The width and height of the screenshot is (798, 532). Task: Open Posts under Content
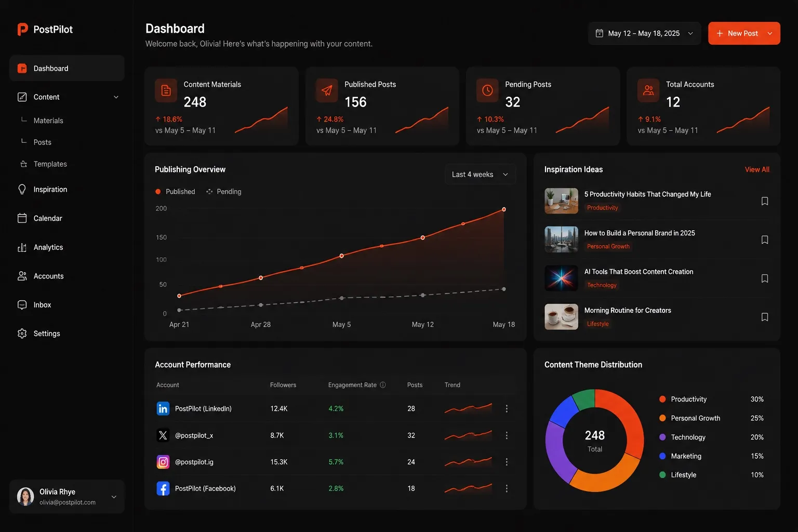(43, 142)
